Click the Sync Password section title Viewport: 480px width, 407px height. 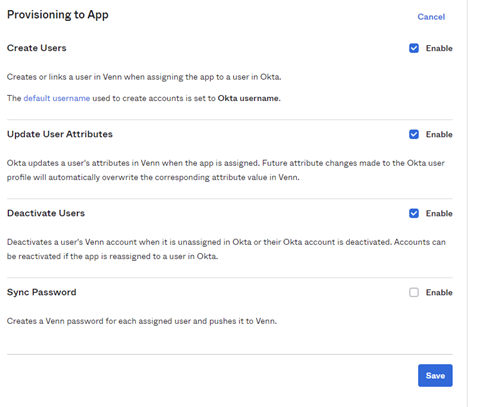(x=42, y=292)
